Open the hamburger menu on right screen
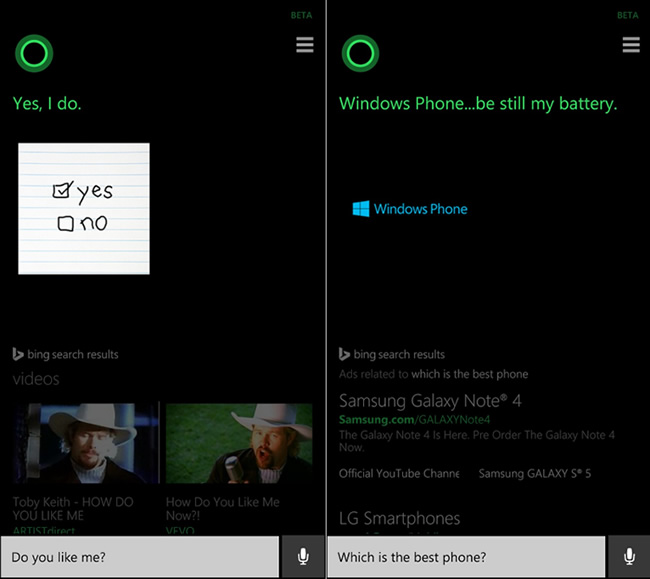The width and height of the screenshot is (650, 579). click(631, 45)
